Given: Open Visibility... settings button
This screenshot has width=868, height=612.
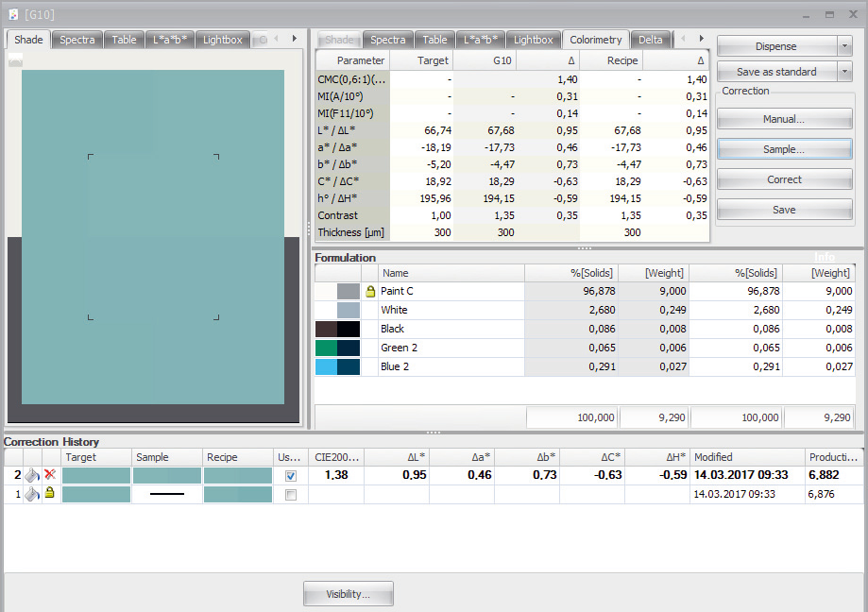Looking at the screenshot, I should click(x=349, y=594).
